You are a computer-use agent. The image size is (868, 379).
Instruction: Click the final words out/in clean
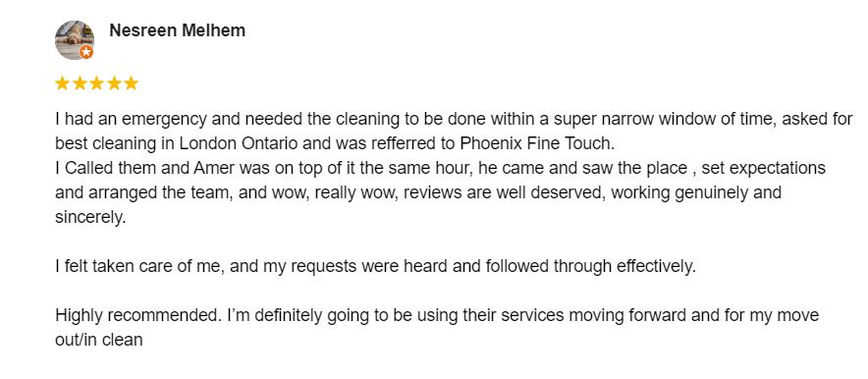click(99, 339)
